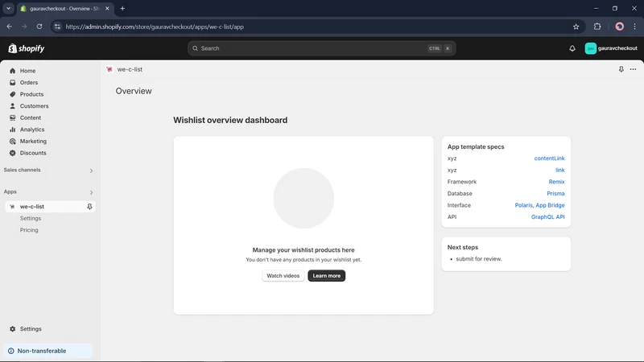Click the Learn more button
Screen dimensions: 644x362
pyautogui.click(x=327, y=276)
